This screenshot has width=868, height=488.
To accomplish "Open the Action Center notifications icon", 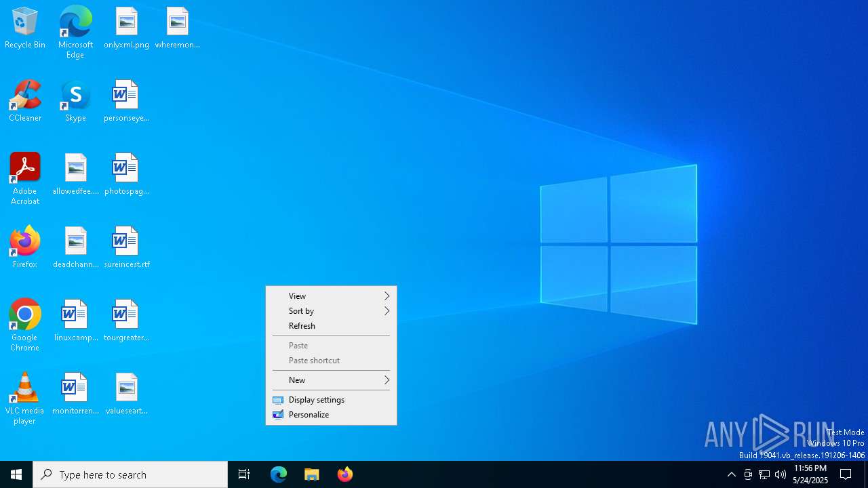I will [x=846, y=474].
